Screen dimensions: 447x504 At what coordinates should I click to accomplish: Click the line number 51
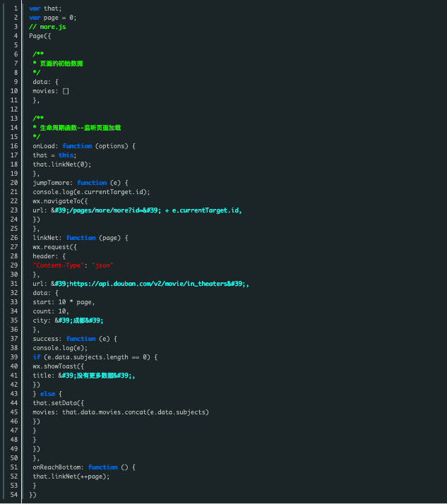click(14, 467)
